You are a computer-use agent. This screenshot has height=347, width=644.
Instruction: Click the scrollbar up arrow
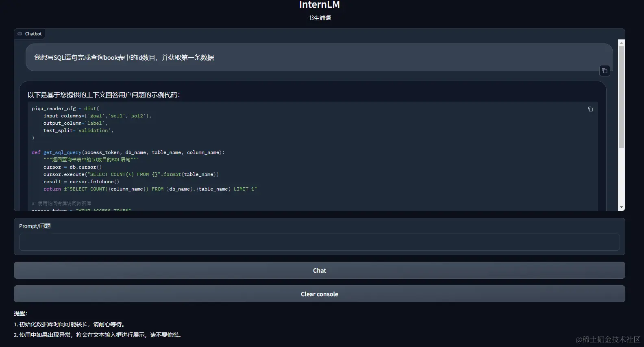pos(621,43)
